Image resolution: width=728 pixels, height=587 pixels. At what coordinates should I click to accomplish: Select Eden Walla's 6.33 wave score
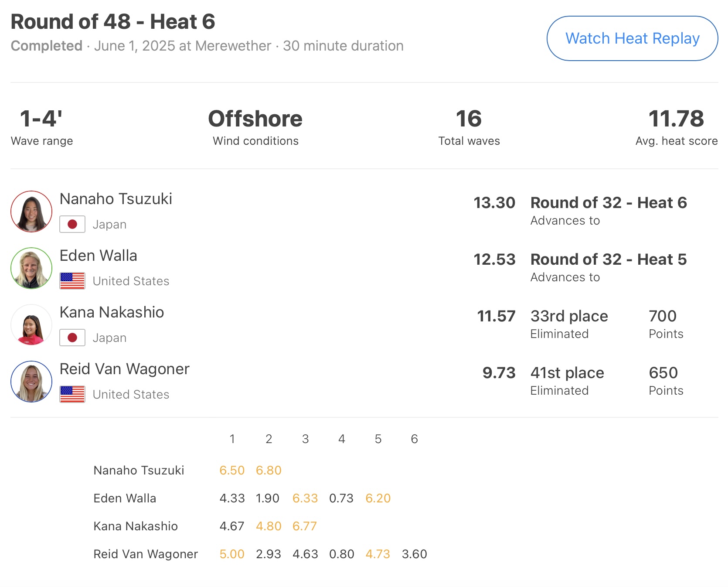pyautogui.click(x=305, y=498)
